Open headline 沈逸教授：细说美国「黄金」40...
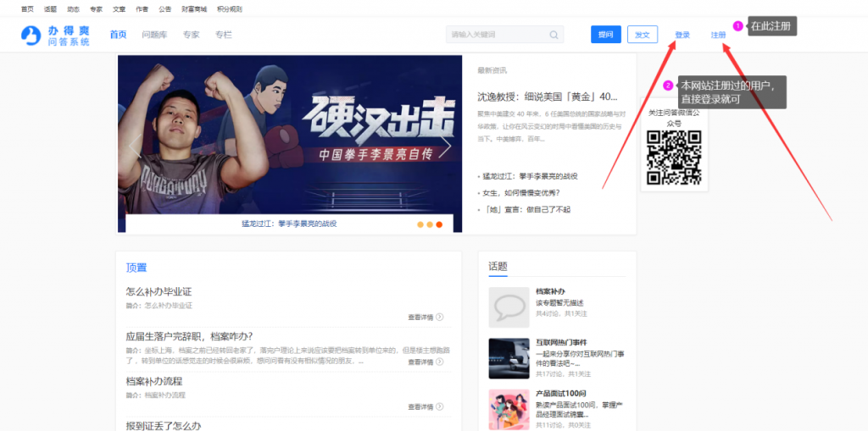The height and width of the screenshot is (431, 868). pos(548,97)
